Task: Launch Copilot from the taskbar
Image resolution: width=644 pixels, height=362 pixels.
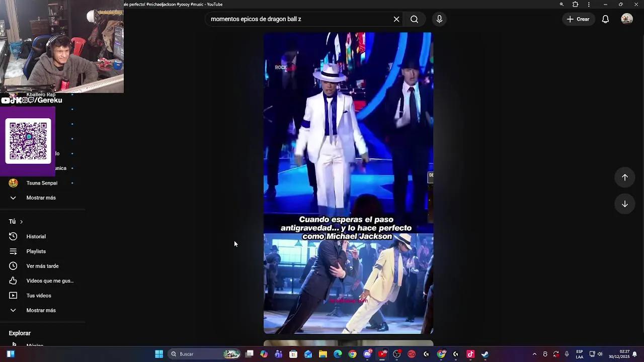Action: coord(264,354)
